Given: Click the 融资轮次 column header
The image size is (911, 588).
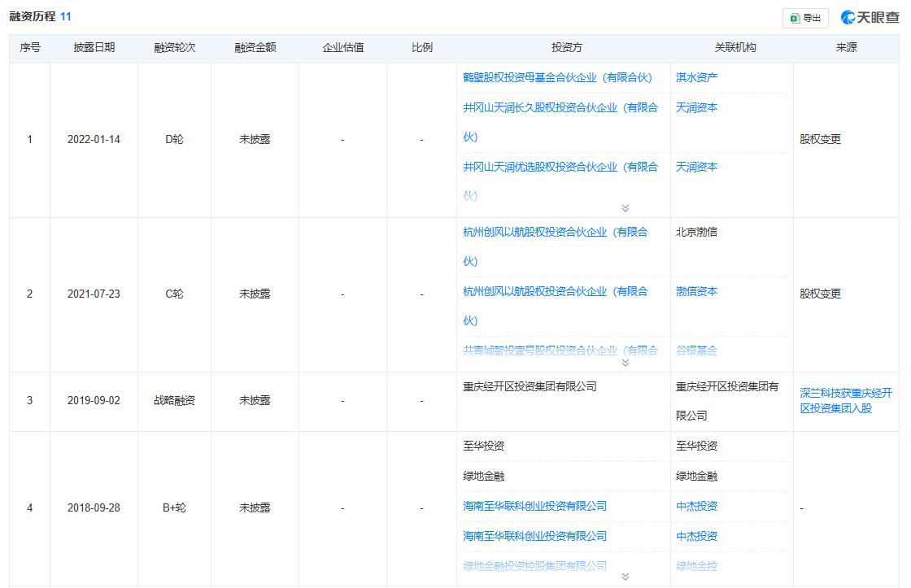Looking at the screenshot, I should pos(174,48).
